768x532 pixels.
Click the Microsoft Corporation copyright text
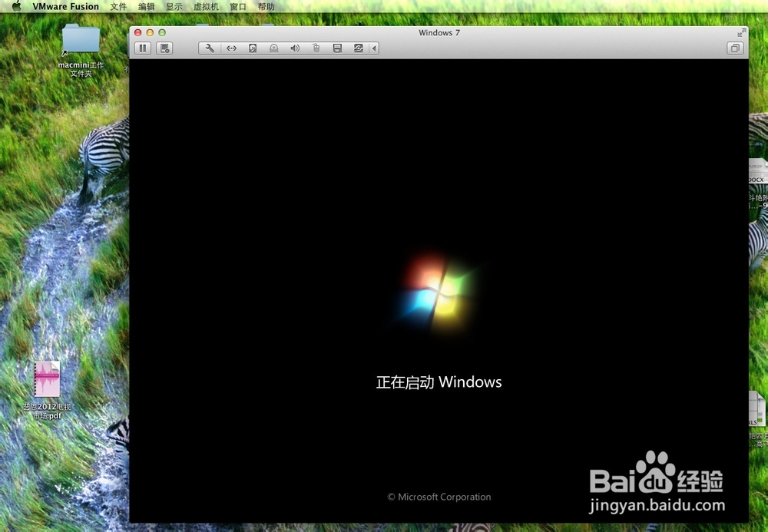[439, 497]
